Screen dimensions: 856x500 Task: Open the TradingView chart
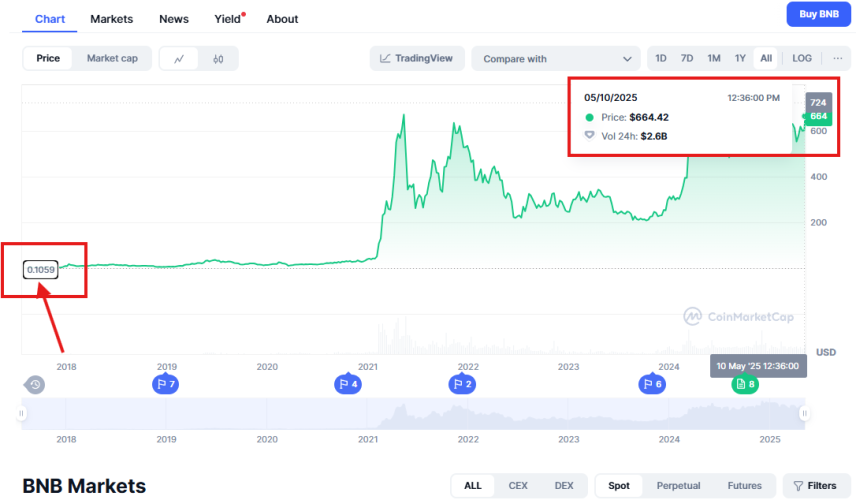click(x=417, y=58)
